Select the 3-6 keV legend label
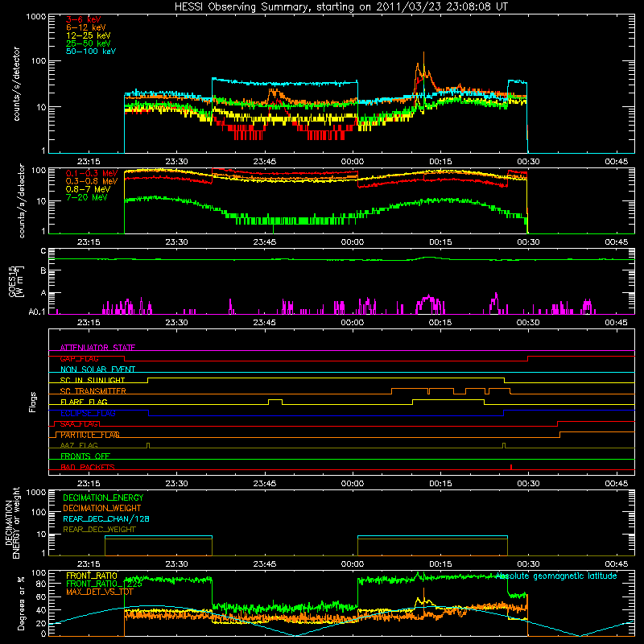The image size is (644, 644). tap(83, 19)
